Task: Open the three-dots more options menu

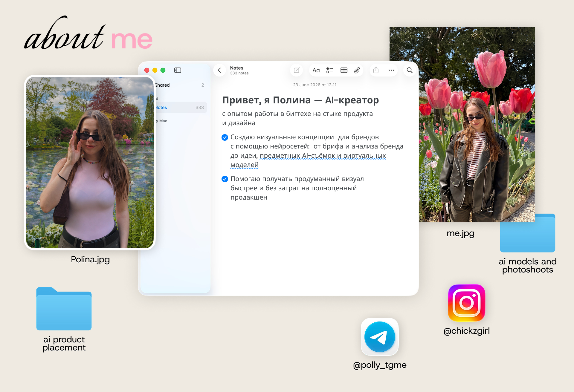Action: point(391,70)
